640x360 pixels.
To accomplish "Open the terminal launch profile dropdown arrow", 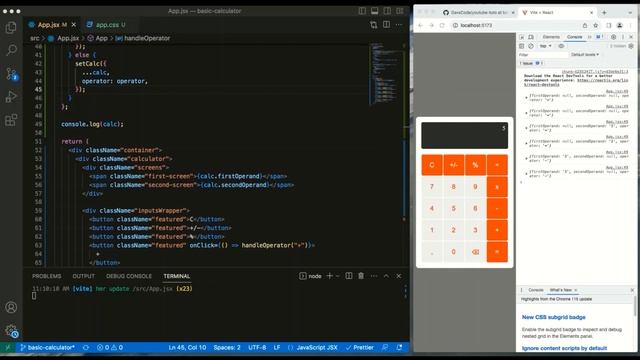I will click(x=338, y=276).
